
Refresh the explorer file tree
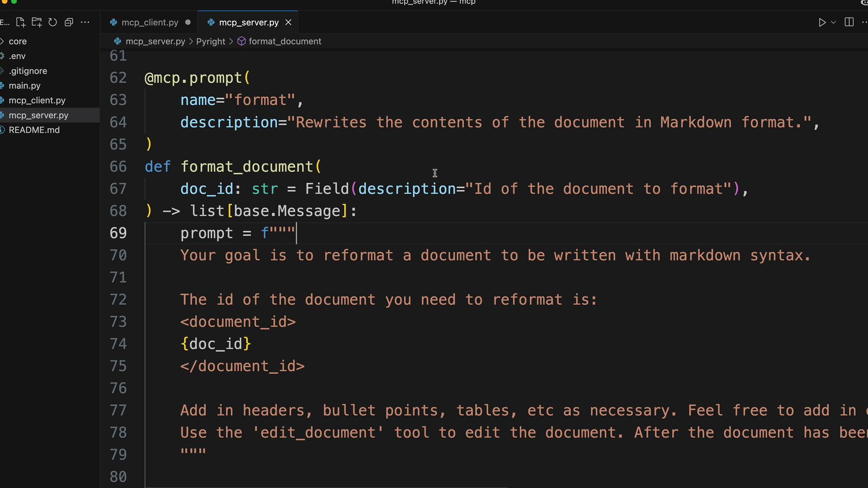pos(52,22)
